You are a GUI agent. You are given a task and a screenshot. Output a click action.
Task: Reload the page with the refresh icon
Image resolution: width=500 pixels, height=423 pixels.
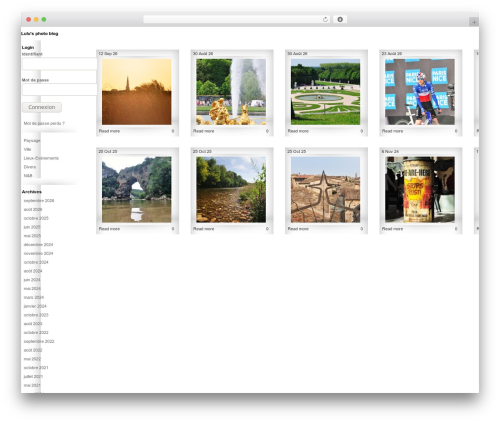pos(325,19)
